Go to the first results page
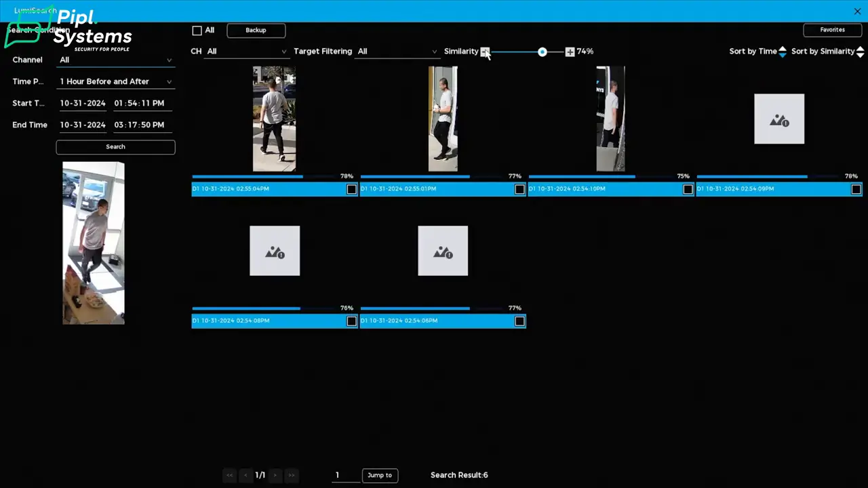868x488 pixels. [x=229, y=475]
